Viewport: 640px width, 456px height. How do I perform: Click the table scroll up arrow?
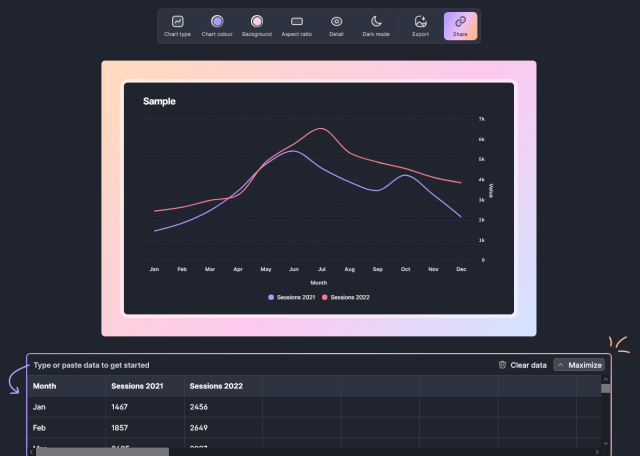[605, 380]
